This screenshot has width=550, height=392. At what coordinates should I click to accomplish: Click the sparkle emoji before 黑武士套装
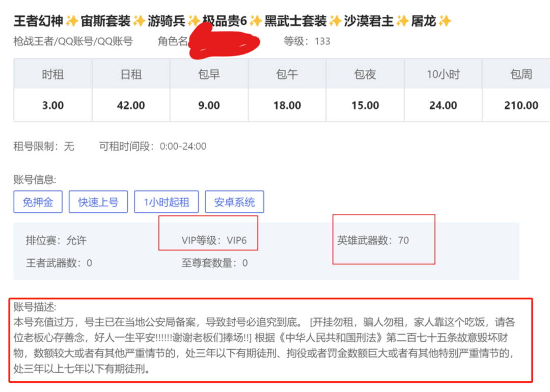pyautogui.click(x=256, y=21)
